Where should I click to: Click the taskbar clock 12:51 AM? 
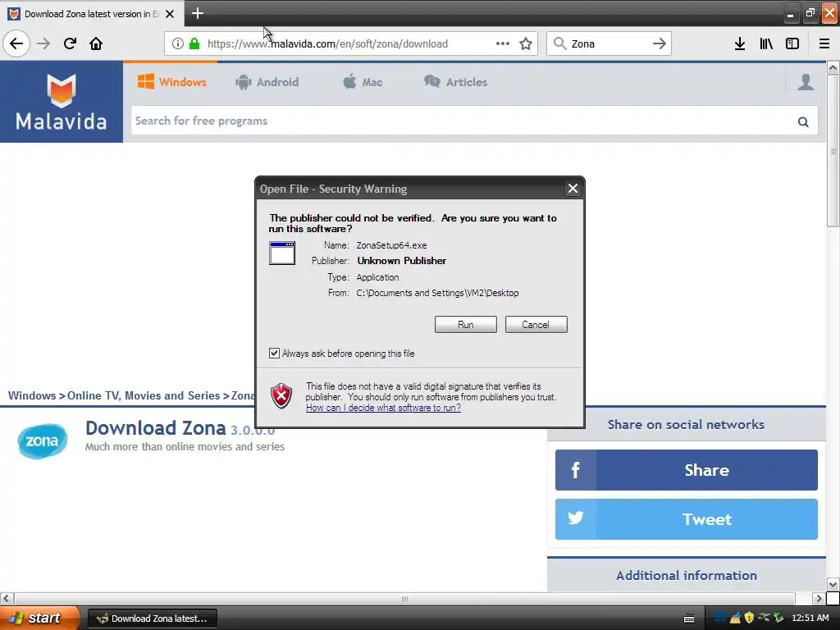810,618
